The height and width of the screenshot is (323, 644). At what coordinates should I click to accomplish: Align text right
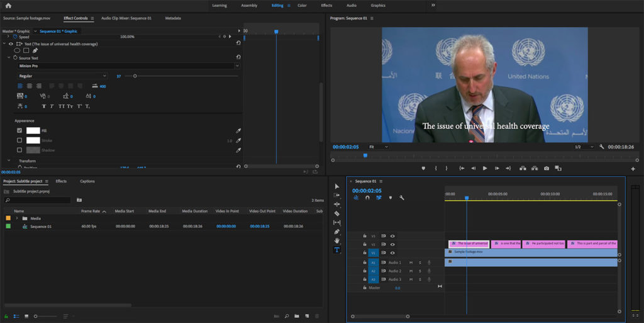pyautogui.click(x=38, y=86)
